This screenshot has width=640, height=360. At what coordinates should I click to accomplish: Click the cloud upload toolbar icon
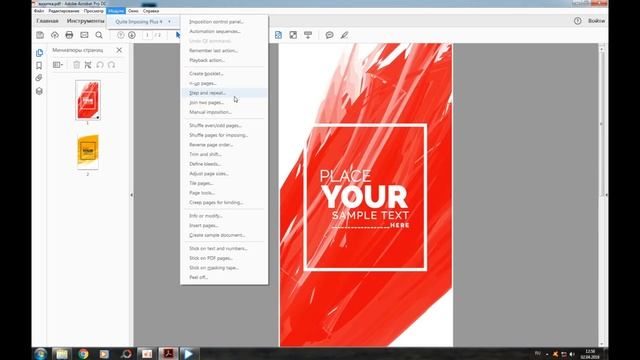(55, 35)
